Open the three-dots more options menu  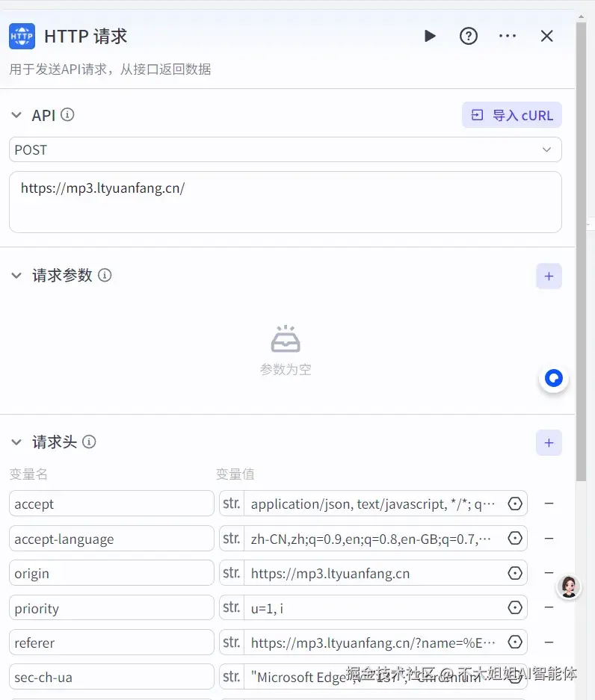click(x=508, y=36)
